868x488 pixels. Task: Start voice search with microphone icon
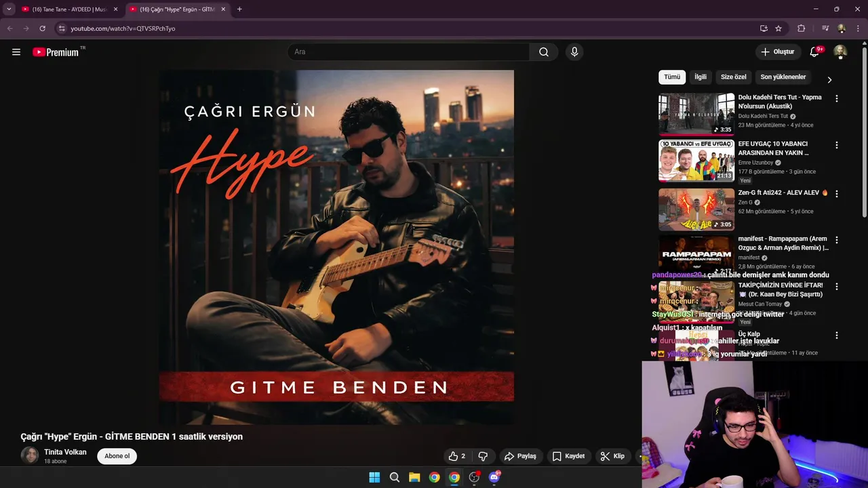coord(574,52)
